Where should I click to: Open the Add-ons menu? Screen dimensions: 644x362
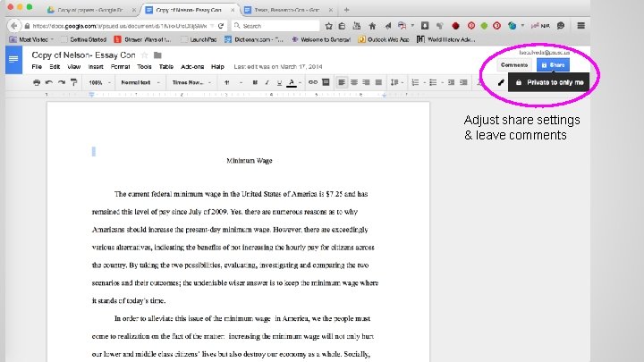pyautogui.click(x=192, y=66)
